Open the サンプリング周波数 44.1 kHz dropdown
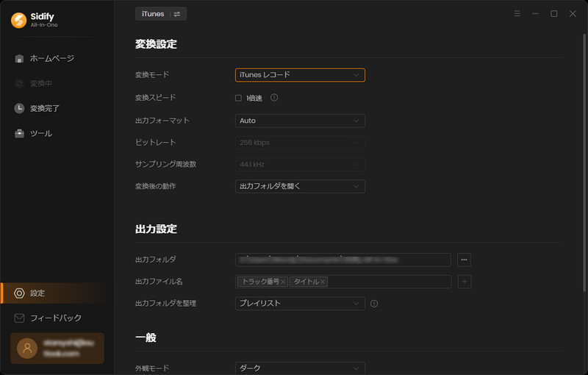 pos(300,164)
